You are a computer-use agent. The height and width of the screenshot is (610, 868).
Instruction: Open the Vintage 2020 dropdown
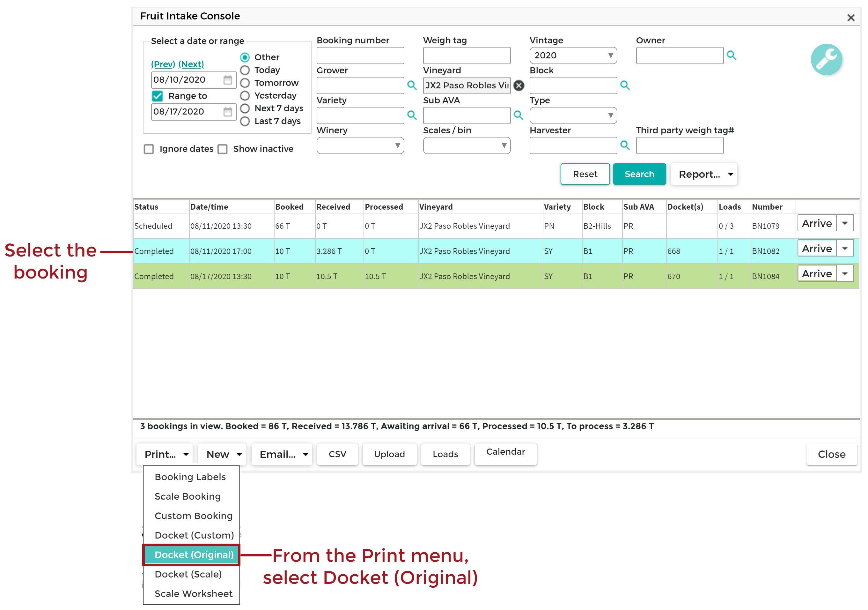[x=573, y=56]
